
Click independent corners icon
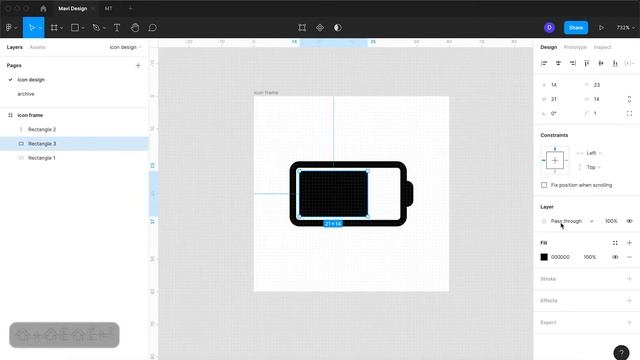click(629, 113)
